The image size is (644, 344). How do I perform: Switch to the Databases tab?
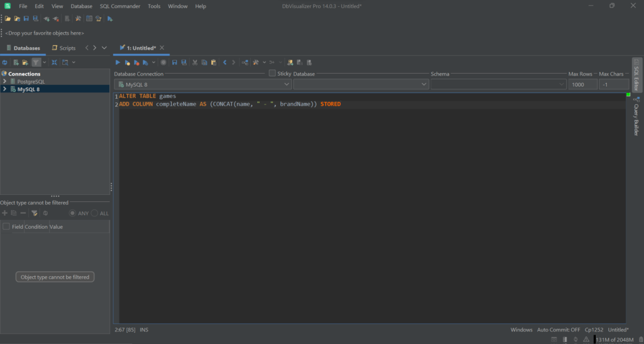tap(23, 48)
